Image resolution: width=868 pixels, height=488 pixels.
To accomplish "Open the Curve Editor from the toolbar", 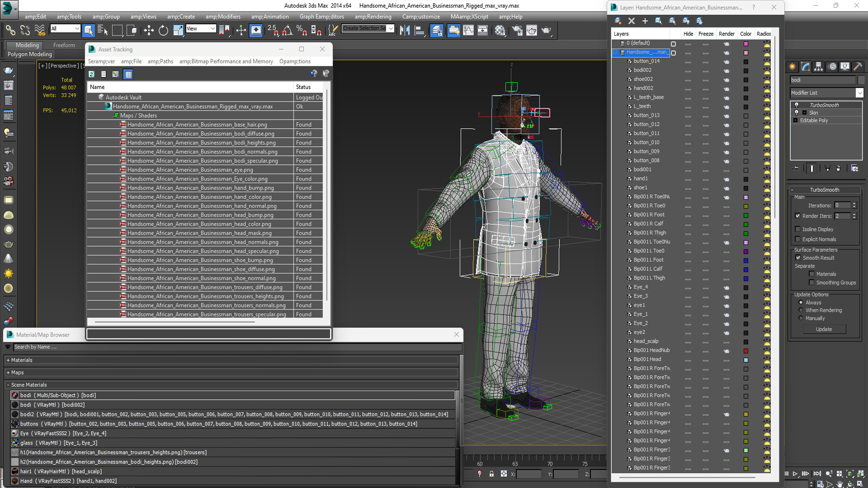I will [x=468, y=30].
